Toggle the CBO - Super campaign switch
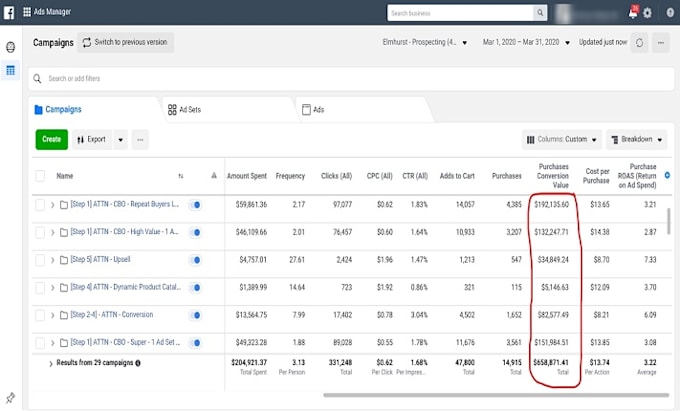 pyautogui.click(x=195, y=343)
